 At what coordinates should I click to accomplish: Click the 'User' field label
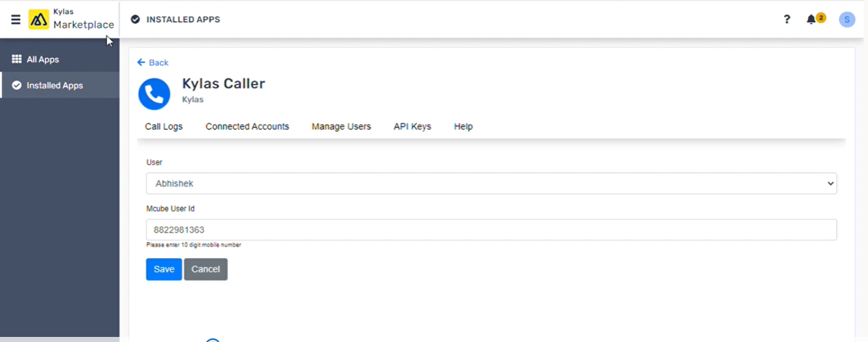(x=154, y=162)
